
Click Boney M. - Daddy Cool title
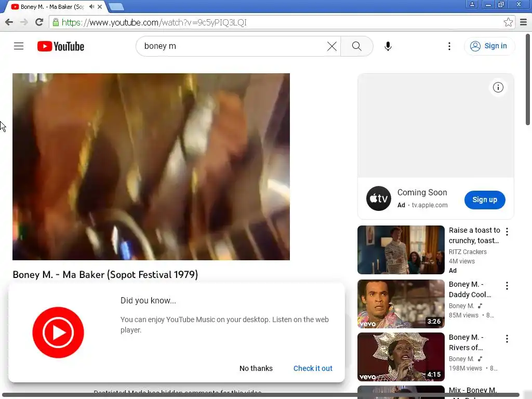coord(470,289)
